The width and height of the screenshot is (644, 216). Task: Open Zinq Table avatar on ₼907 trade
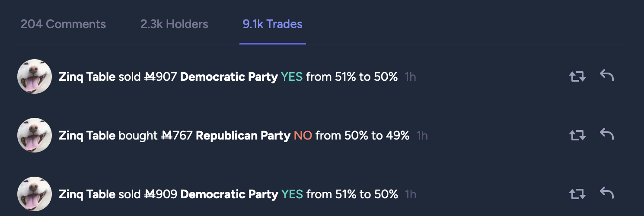tap(35, 76)
